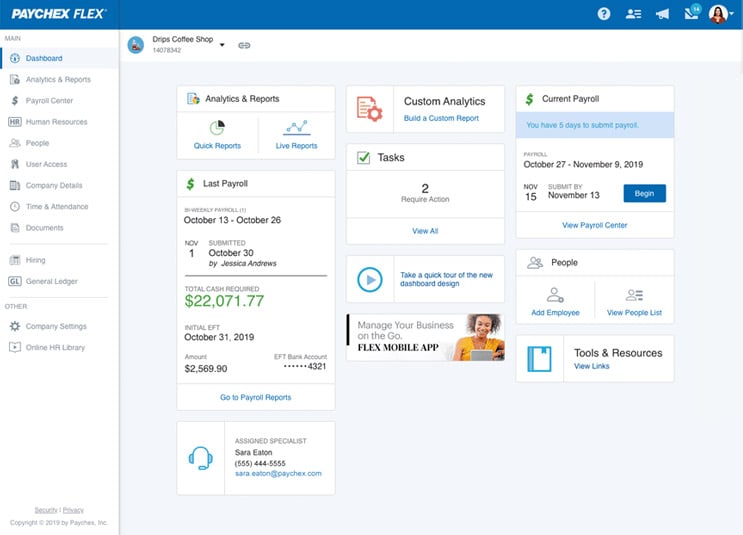Click the total cash required $22,071.77
743x535 pixels.
(224, 301)
